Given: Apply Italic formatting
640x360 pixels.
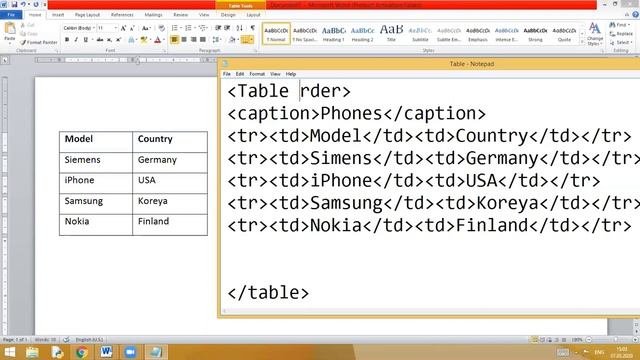Looking at the screenshot, I should (x=76, y=40).
